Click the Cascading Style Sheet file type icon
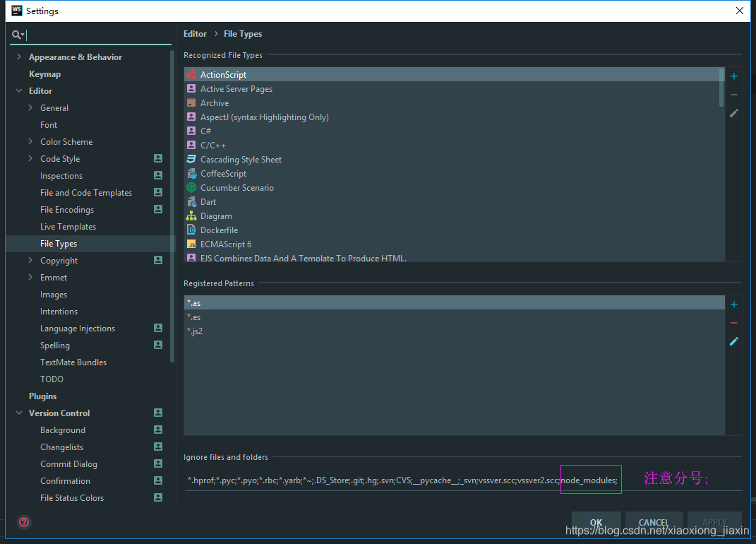 (x=191, y=159)
